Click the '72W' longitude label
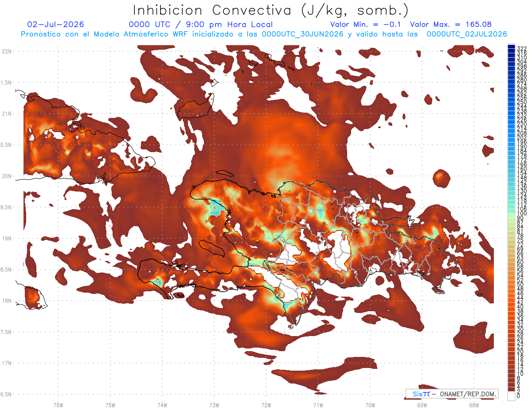Viewport: 532px width, 411px height. (x=266, y=405)
